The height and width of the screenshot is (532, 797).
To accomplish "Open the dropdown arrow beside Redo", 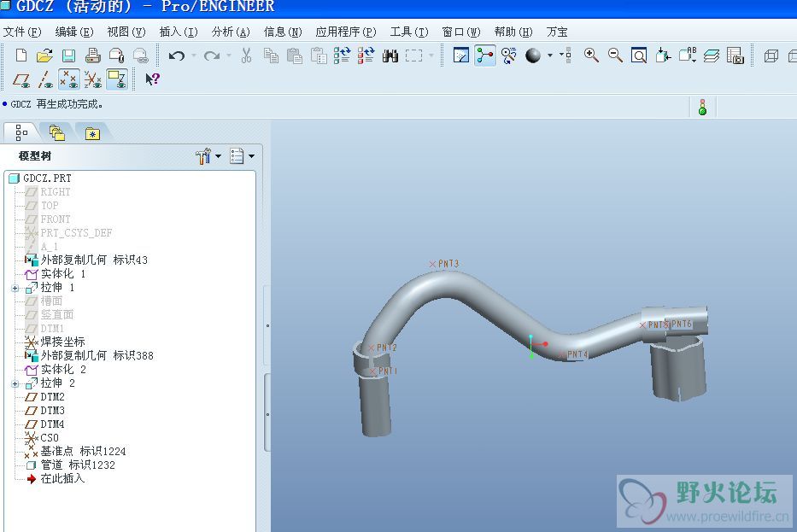I will (x=229, y=56).
